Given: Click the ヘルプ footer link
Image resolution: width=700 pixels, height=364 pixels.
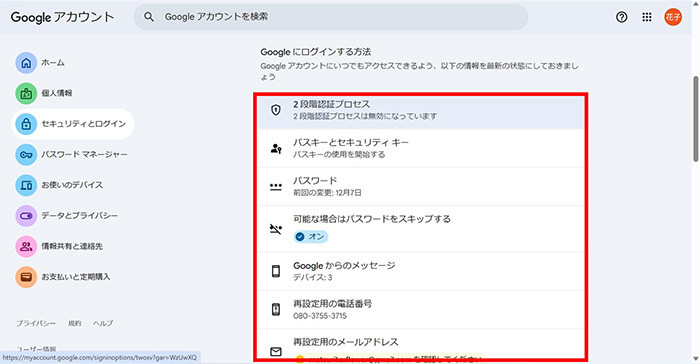Looking at the screenshot, I should 103,323.
